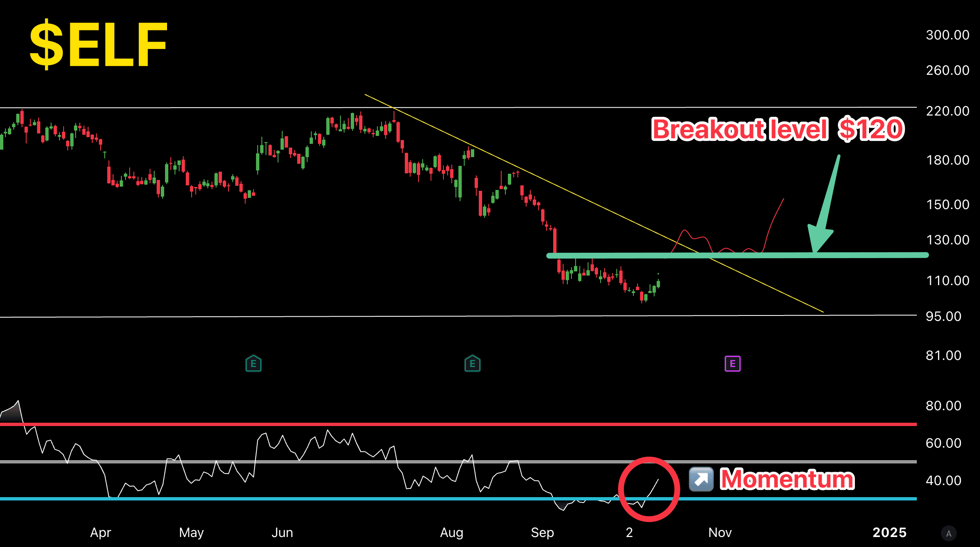
Task: Open the August earnings marker icon
Action: tap(472, 363)
